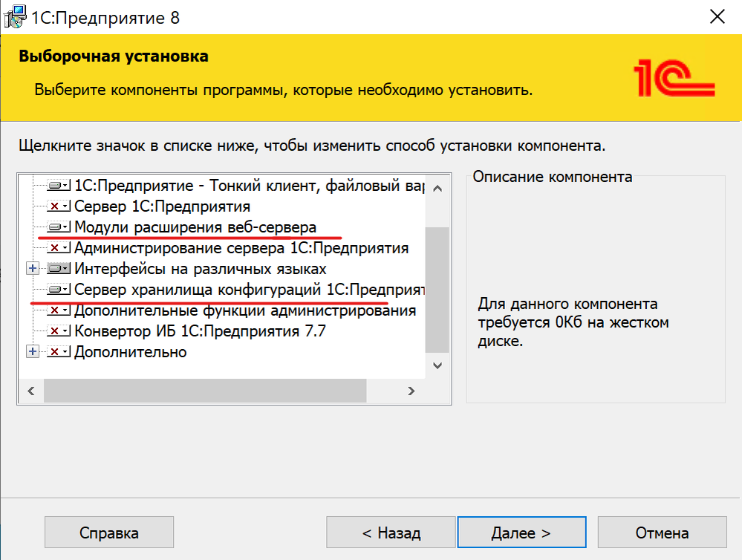Proceed with the Далее > button

(x=521, y=533)
